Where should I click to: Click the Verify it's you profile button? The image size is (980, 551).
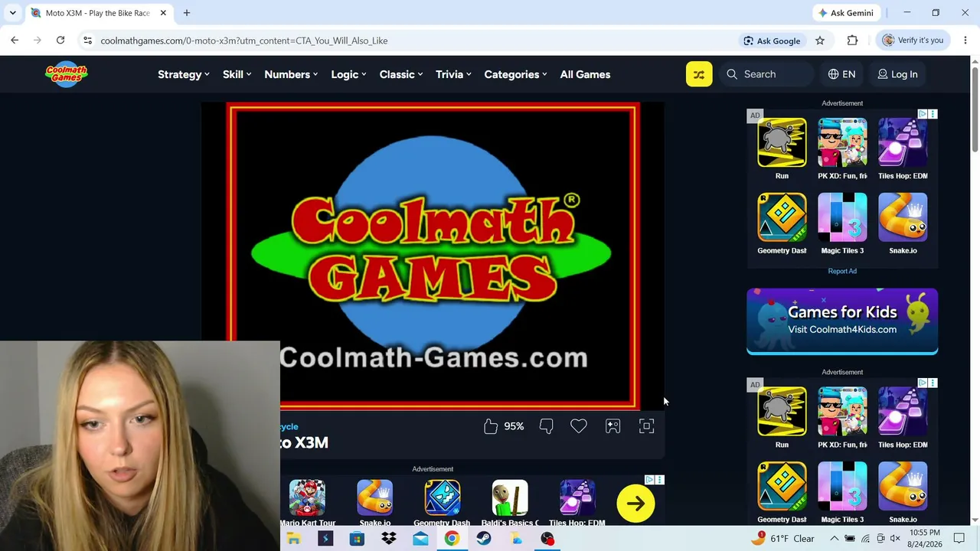(913, 41)
